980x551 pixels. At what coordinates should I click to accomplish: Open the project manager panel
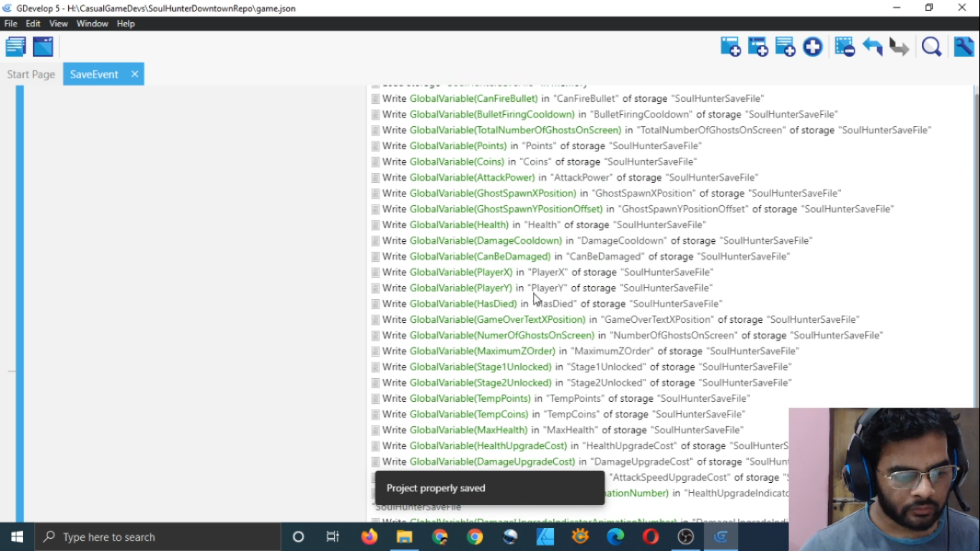pyautogui.click(x=16, y=47)
